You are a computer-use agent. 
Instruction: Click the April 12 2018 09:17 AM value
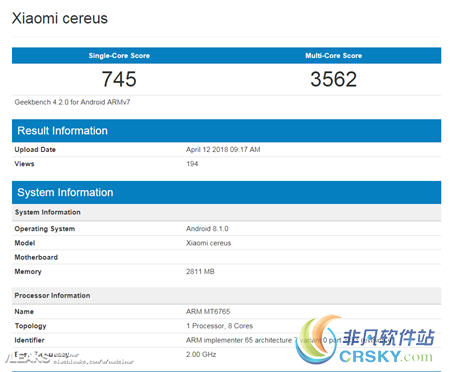click(223, 149)
